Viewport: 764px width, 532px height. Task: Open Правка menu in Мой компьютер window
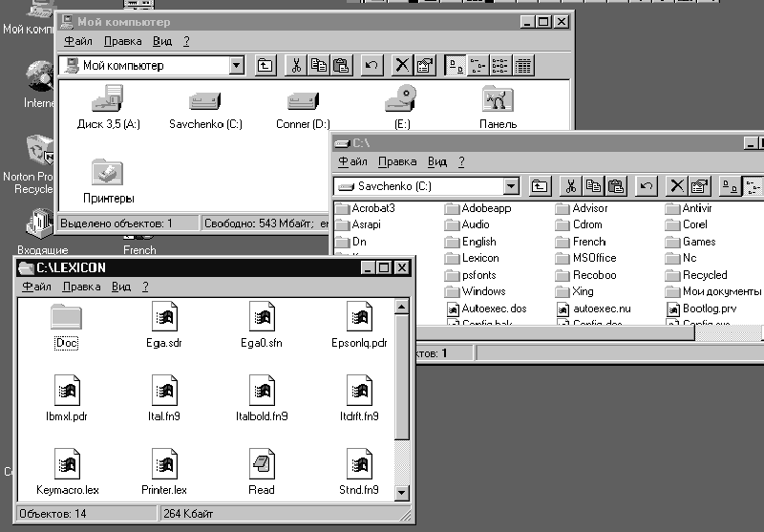click(123, 41)
